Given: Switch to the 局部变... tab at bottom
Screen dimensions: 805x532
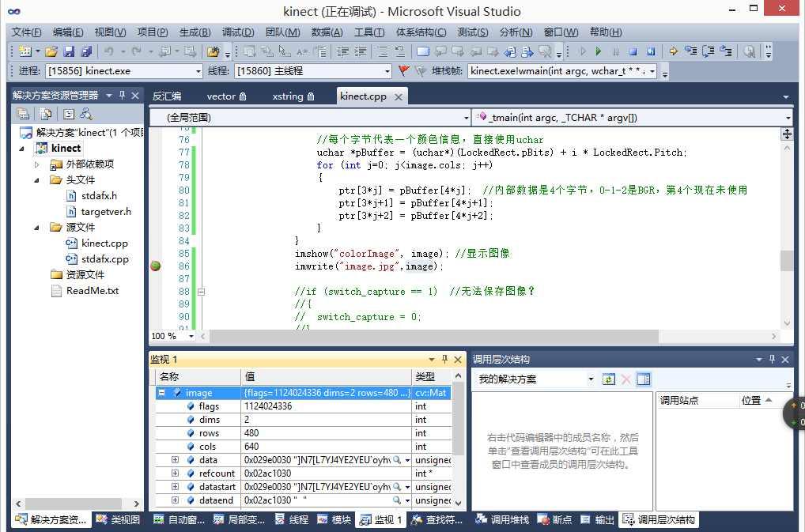Looking at the screenshot, I should pyautogui.click(x=240, y=519).
